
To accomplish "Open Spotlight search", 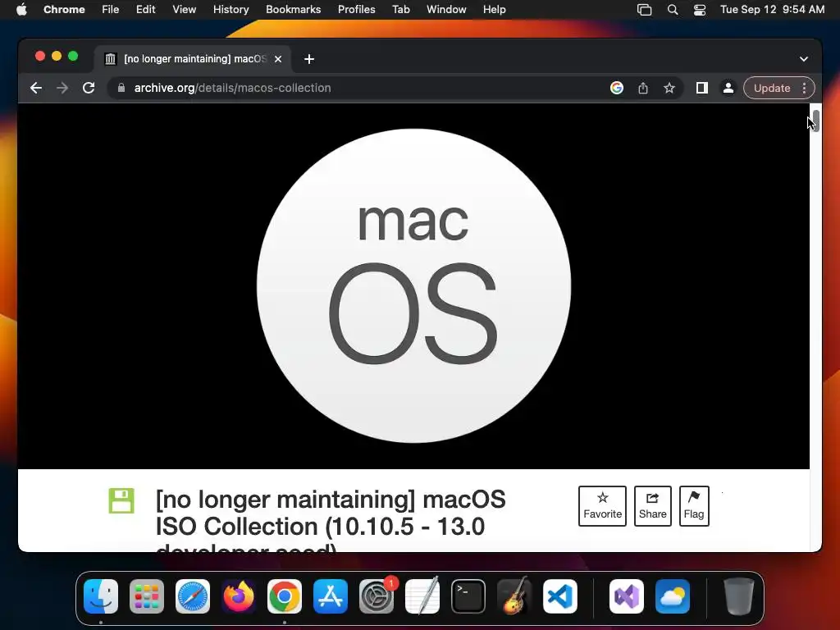I will (673, 10).
